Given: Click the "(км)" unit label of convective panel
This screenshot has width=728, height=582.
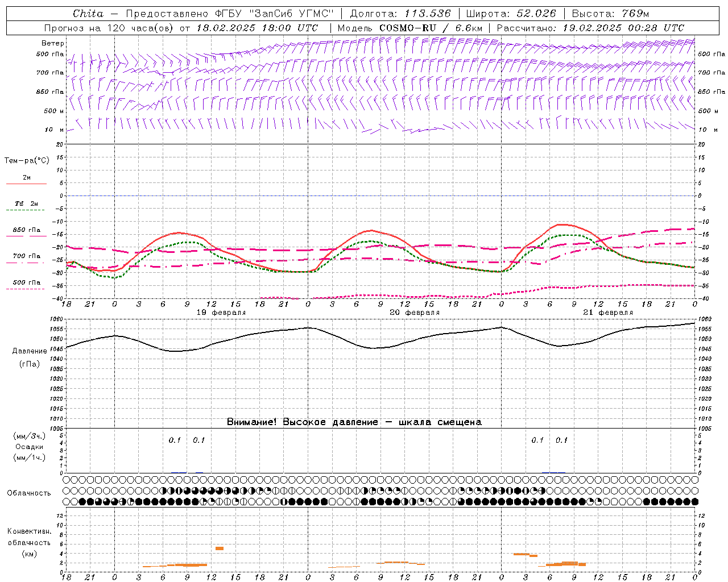Looking at the screenshot, I should [29, 553].
